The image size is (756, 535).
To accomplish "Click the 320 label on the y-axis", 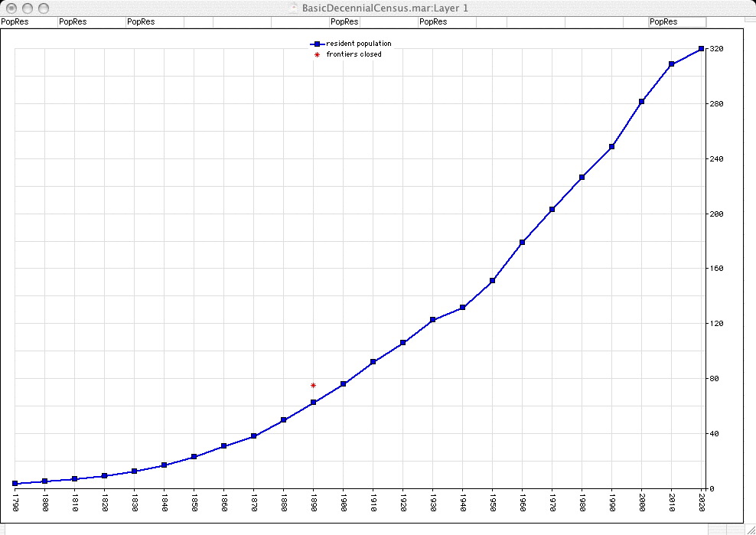I will [716, 49].
